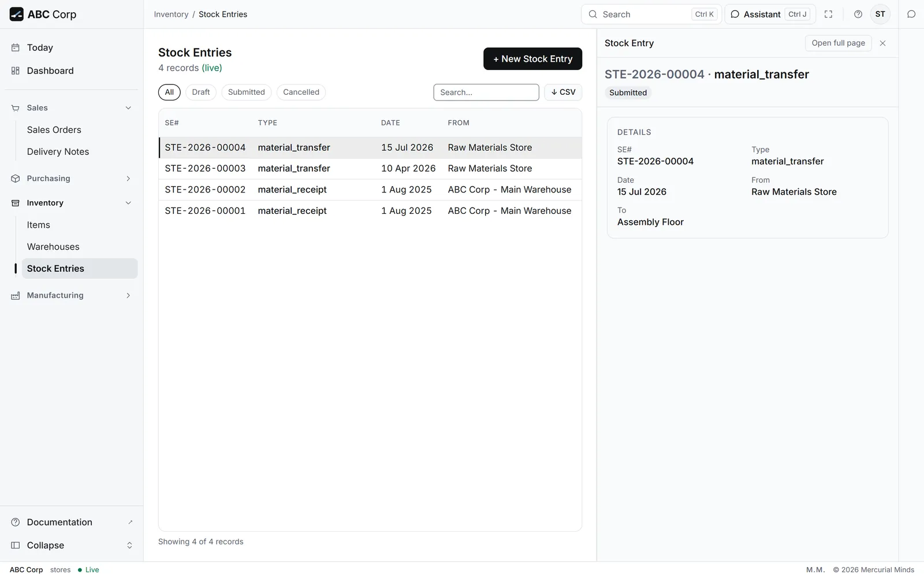Open the ST user avatar menu
Viewport: 924px width, 578px height.
point(880,14)
